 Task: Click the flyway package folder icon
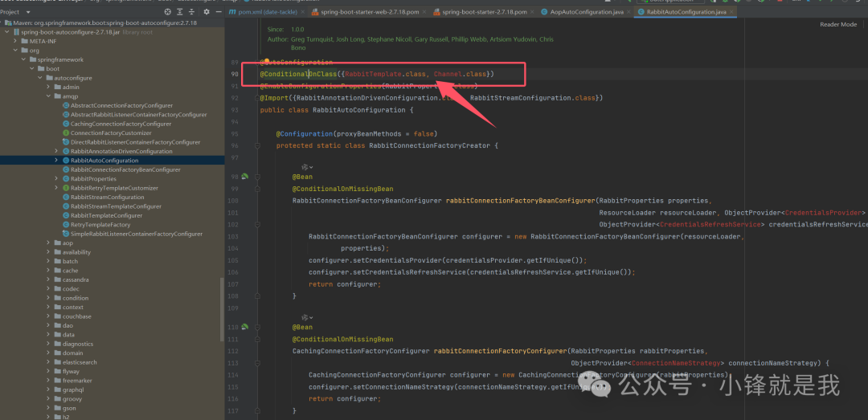(x=57, y=371)
